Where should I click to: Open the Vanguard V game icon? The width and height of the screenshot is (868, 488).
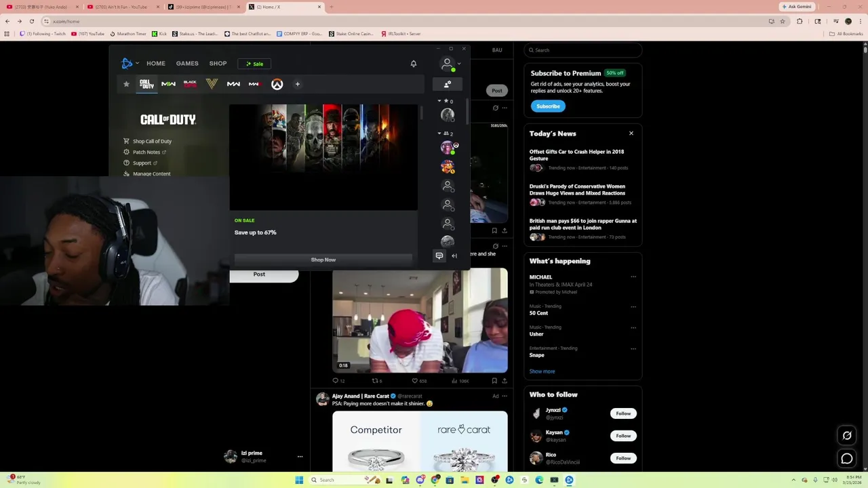212,84
